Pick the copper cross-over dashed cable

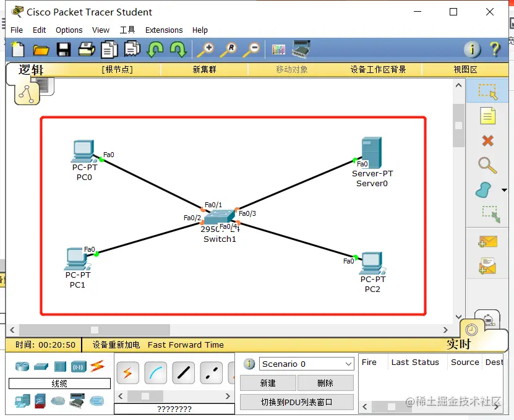[x=212, y=373]
